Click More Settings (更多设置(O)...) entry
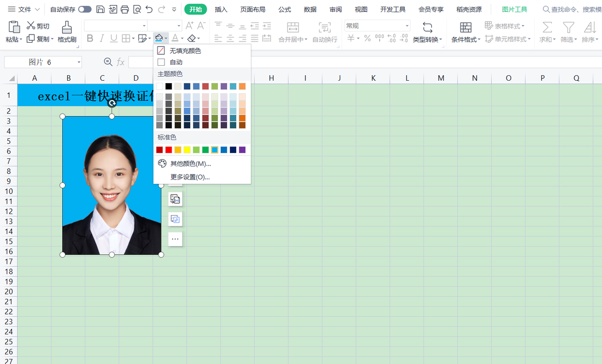The width and height of the screenshot is (602, 364). pos(190,177)
